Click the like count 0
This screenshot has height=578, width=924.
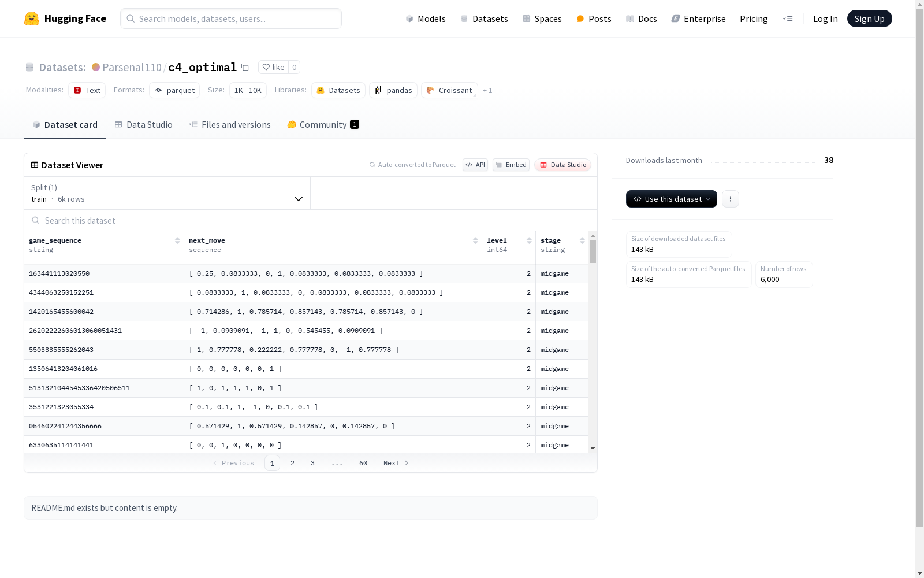pyautogui.click(x=295, y=67)
